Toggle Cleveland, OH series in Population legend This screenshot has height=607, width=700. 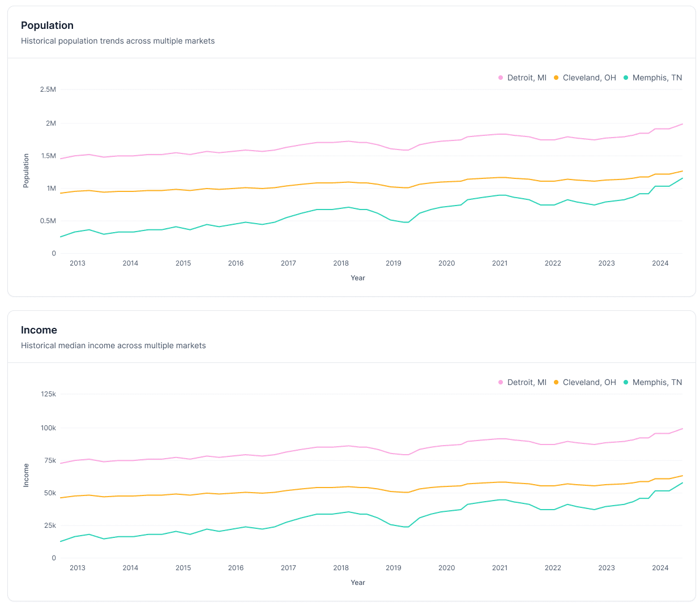(584, 78)
